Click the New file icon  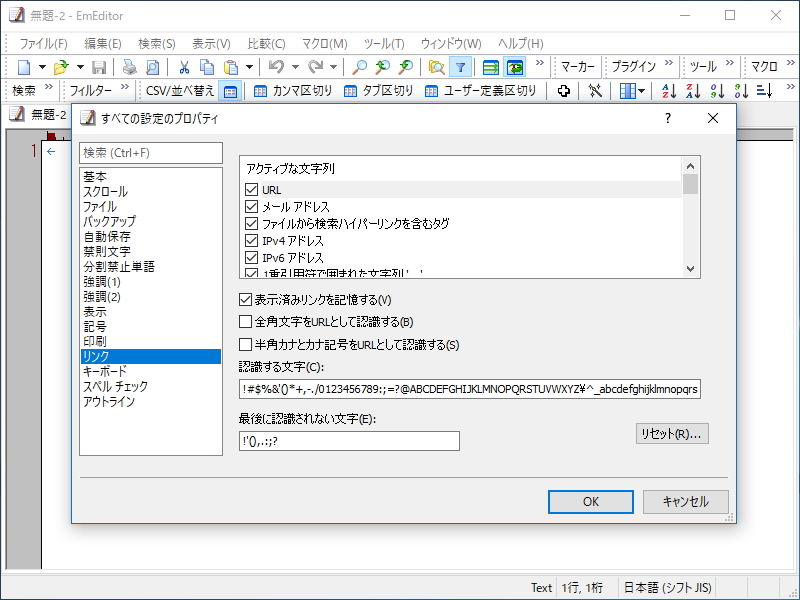click(23, 67)
